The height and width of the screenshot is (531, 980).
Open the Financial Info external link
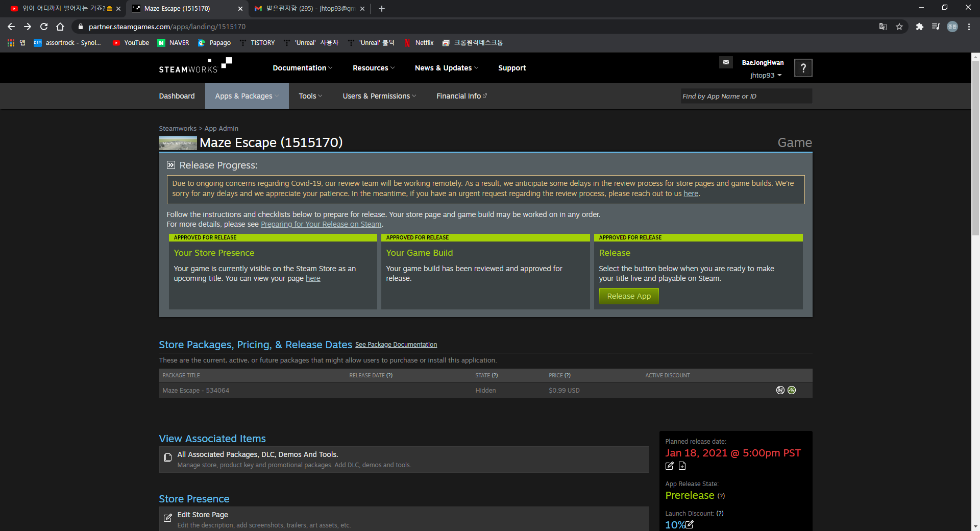(x=461, y=96)
